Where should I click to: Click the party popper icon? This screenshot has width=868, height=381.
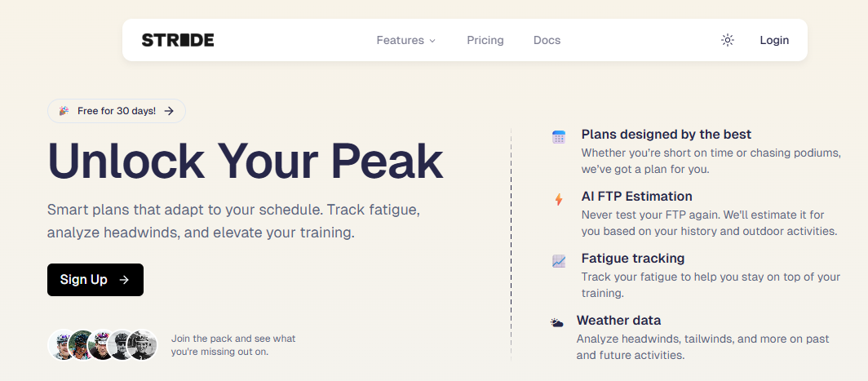(64, 111)
